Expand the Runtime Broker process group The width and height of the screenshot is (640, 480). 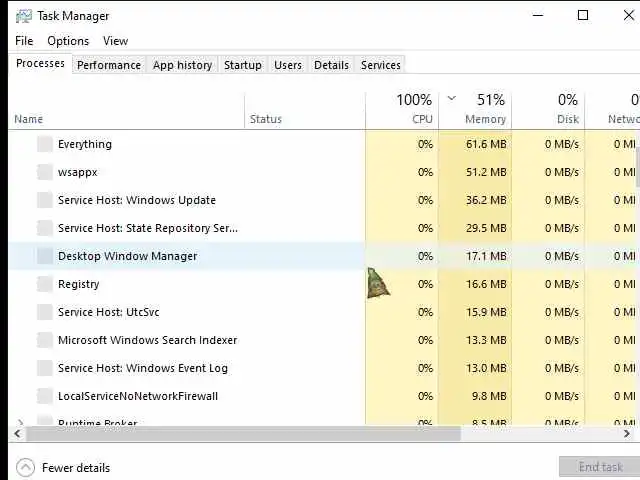click(20, 422)
